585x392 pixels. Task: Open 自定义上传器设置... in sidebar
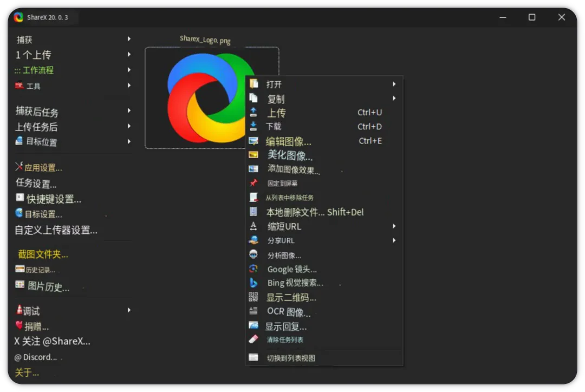click(x=56, y=230)
